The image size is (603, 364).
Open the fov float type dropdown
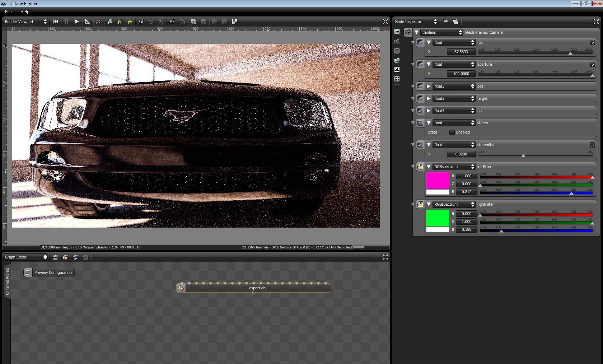click(454, 42)
